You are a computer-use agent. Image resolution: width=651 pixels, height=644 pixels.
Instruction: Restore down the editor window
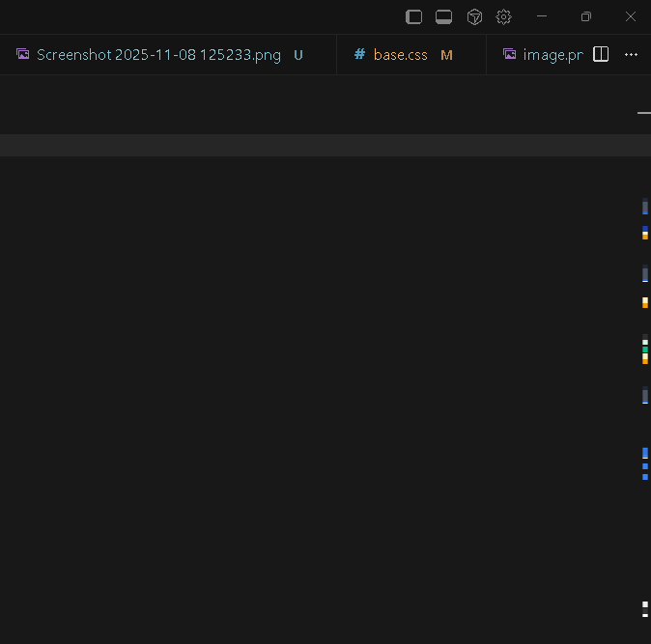(x=585, y=16)
